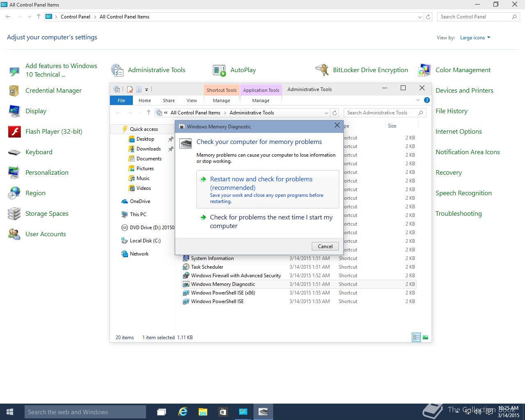The height and width of the screenshot is (420, 525).
Task: Open Devices and Printers link
Action: tap(464, 91)
